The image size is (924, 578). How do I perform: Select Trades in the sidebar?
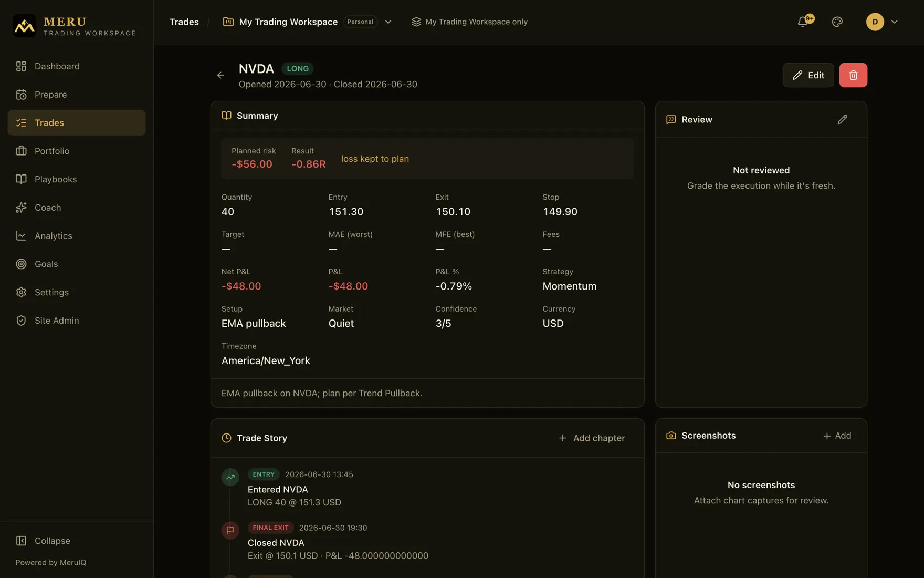pyautogui.click(x=76, y=122)
